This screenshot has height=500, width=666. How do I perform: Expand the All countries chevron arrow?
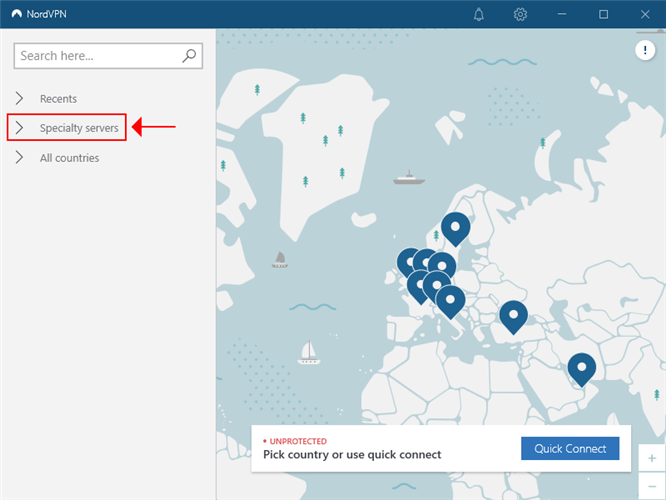(x=20, y=158)
